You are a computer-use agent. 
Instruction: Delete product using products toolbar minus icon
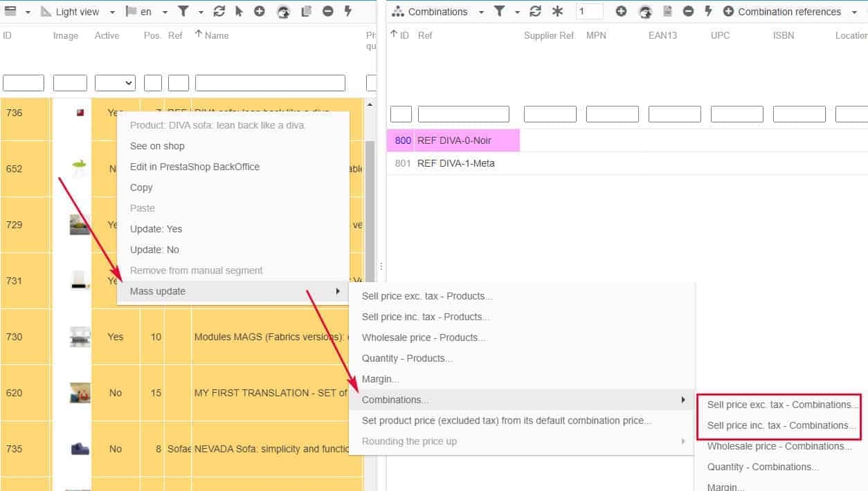pyautogui.click(x=328, y=12)
